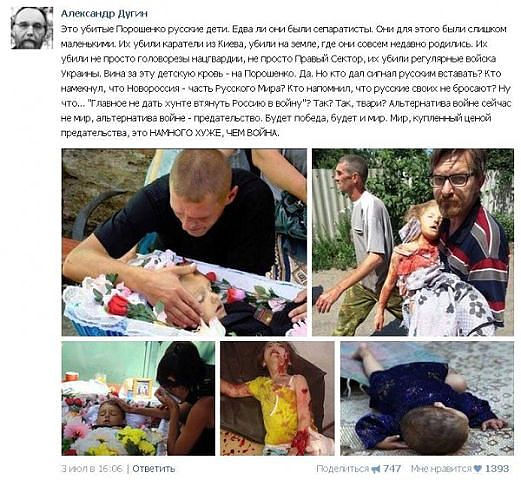Viewport: 521px width, 480px height.
Task: Click the capitalized НАМНОГО ХУЖЕ, ЧЕМ ВОЙНА text
Action: pyautogui.click(x=214, y=133)
